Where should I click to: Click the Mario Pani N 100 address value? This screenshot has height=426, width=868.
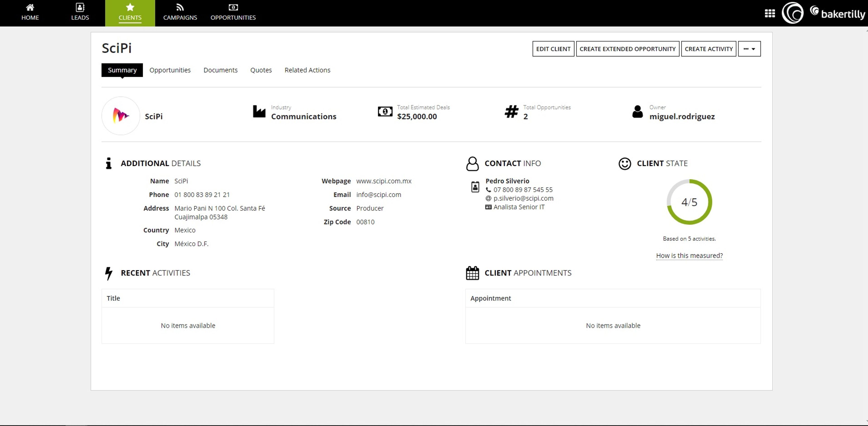220,212
